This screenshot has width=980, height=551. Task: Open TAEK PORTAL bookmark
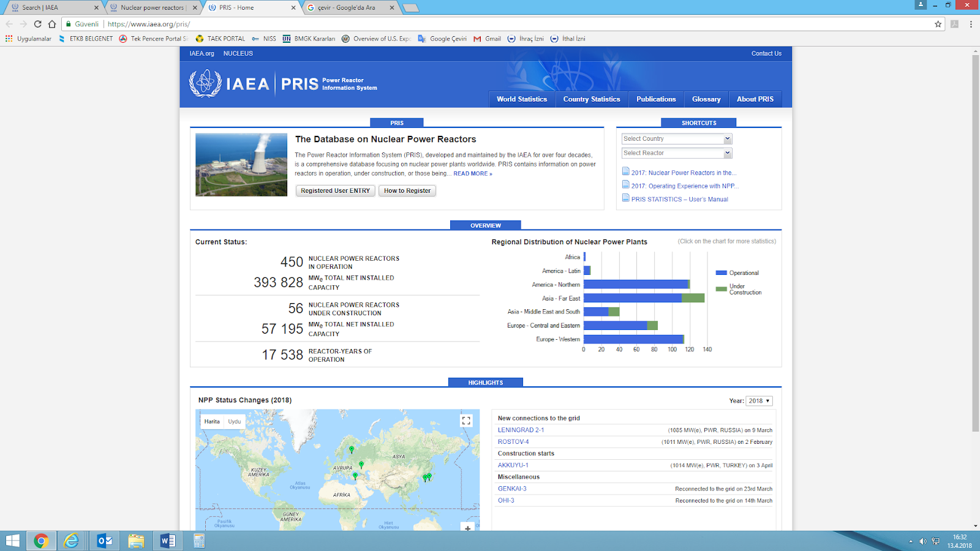[220, 39]
